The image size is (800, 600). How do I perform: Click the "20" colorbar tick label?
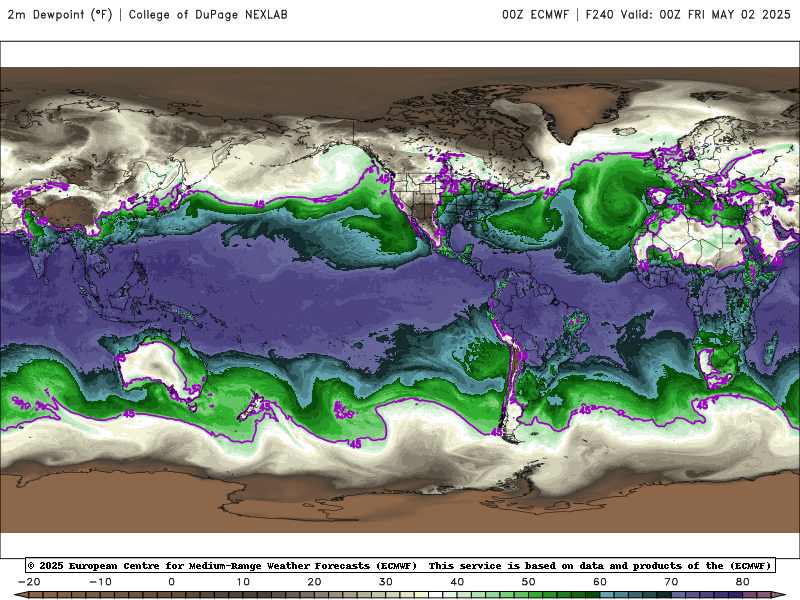tap(314, 582)
